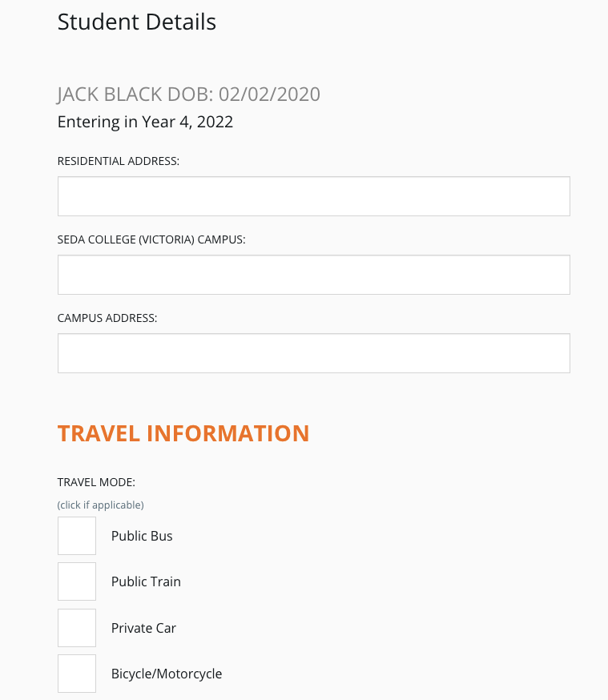
Task: Click the JACK BLACK DOB heading
Action: coord(188,95)
